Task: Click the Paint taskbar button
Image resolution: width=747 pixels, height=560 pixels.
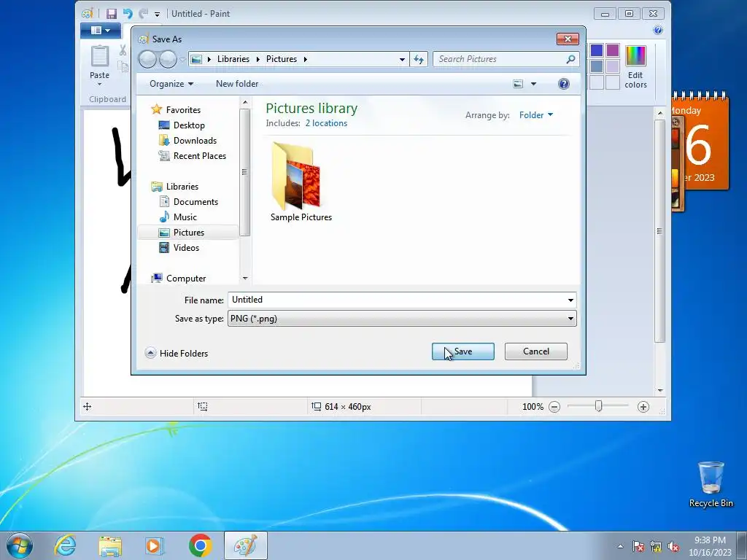Action: pos(246,545)
